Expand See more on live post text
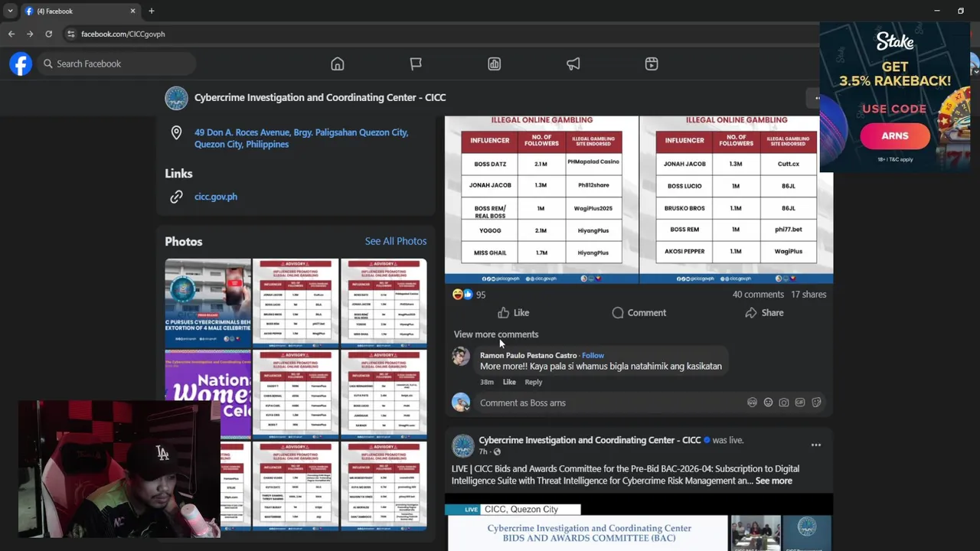Screen dimensions: 980x551 [773, 481]
